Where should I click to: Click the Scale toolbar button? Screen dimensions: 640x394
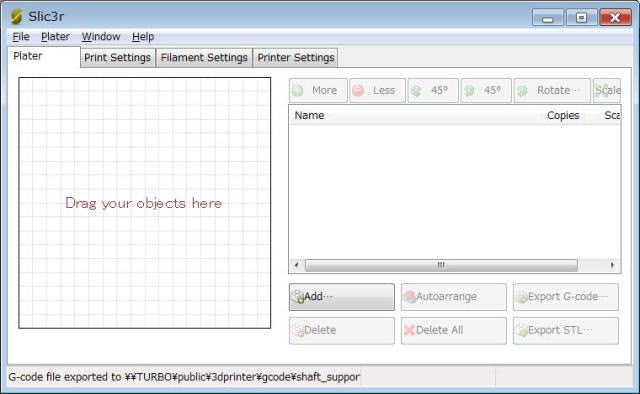click(607, 90)
